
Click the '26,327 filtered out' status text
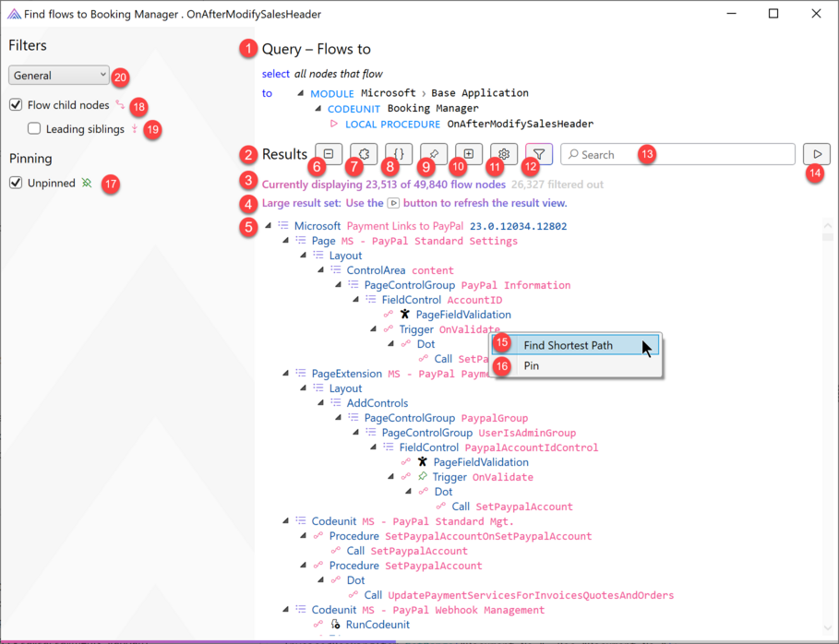[x=557, y=185]
